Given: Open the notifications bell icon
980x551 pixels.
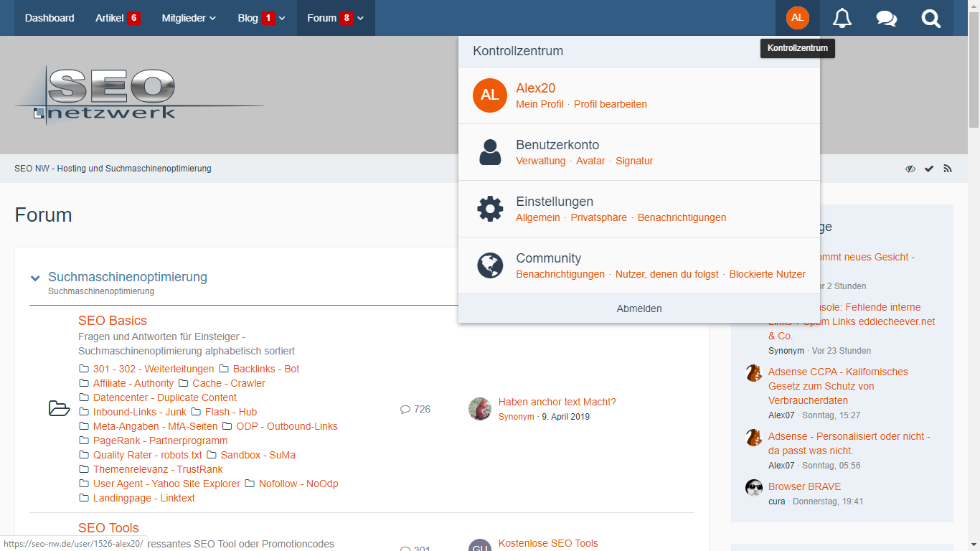Looking at the screenshot, I should pos(842,18).
